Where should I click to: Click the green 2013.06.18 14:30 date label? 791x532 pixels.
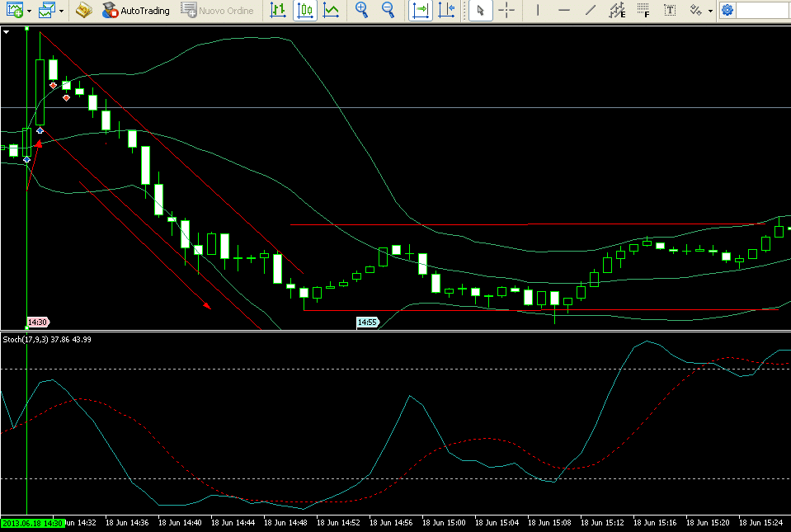click(33, 523)
